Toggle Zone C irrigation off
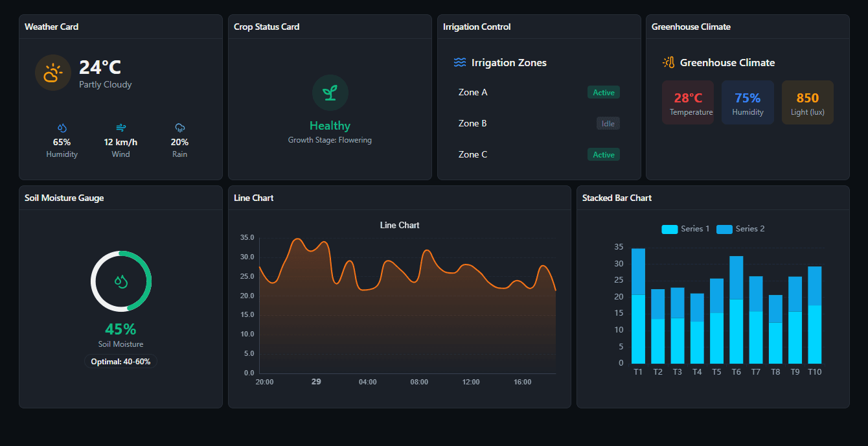This screenshot has height=446, width=868. 603,154
